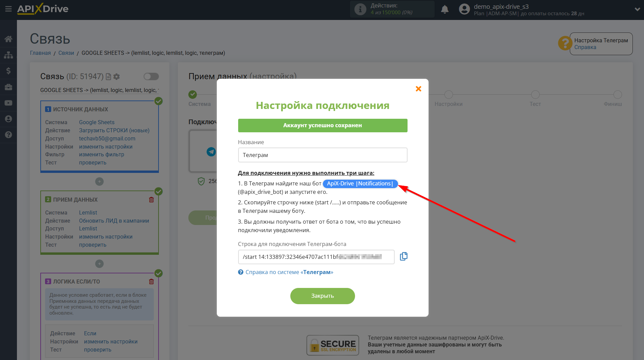Click the ApiX-Drive logo

(x=43, y=9)
